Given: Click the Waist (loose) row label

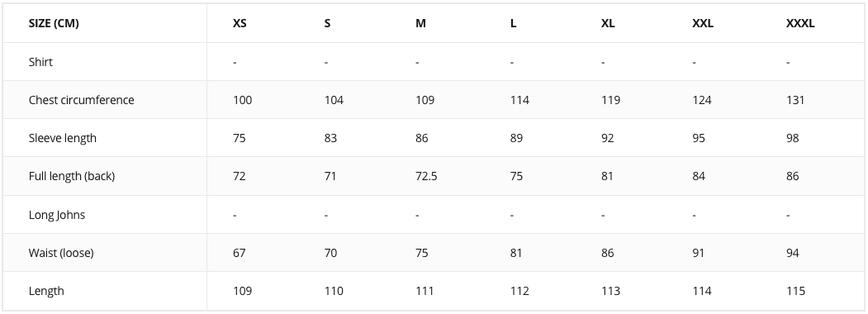Looking at the screenshot, I should (61, 253).
